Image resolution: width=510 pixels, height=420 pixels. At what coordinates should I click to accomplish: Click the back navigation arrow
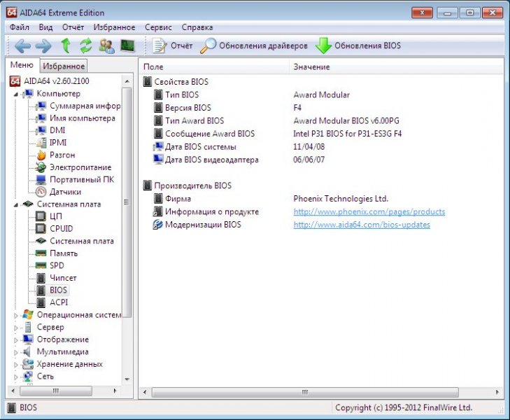[22, 46]
